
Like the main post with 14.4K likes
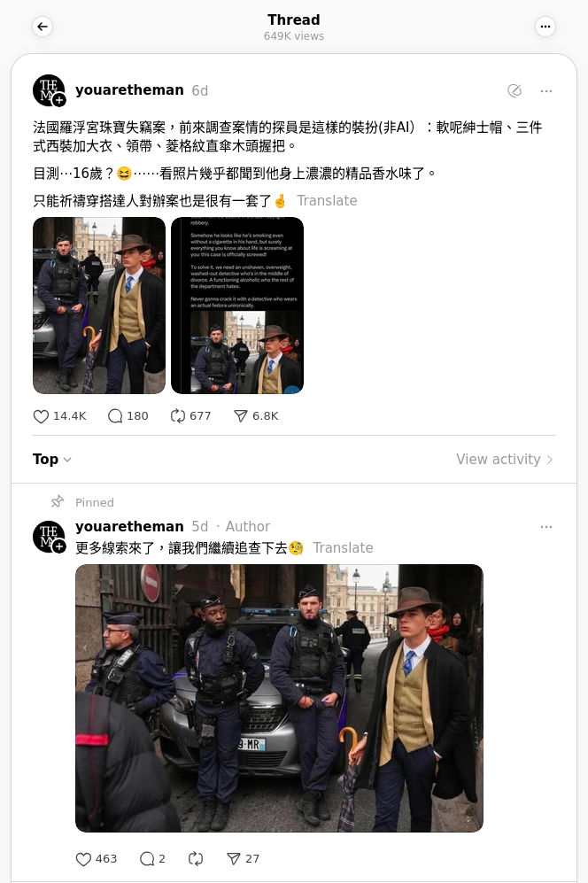click(x=41, y=416)
